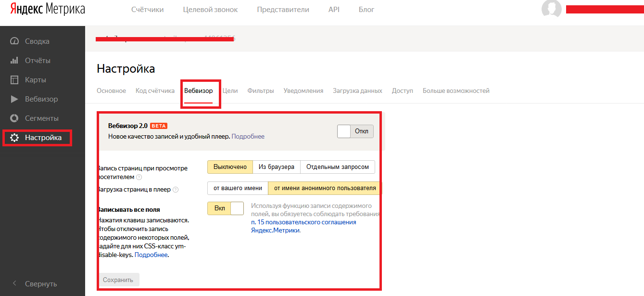This screenshot has width=644, height=296.
Task: Click the Настройка gear icon
Action: click(14, 138)
